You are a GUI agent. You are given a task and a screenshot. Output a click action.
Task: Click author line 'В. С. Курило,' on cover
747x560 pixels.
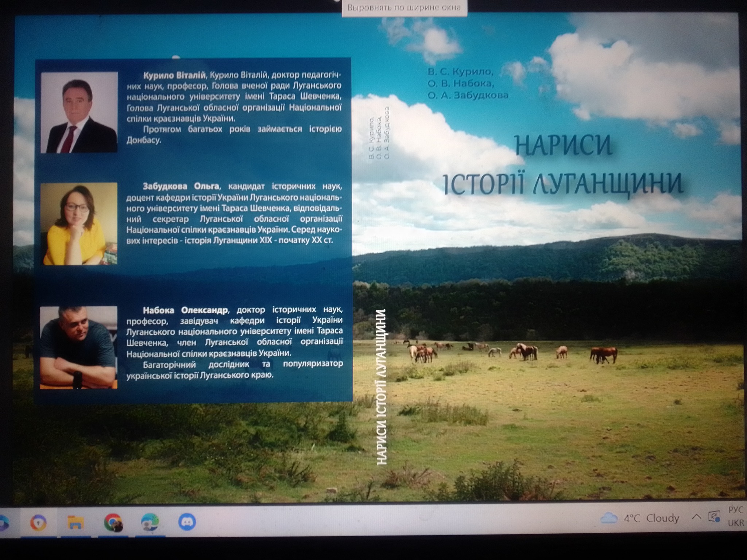click(x=461, y=71)
